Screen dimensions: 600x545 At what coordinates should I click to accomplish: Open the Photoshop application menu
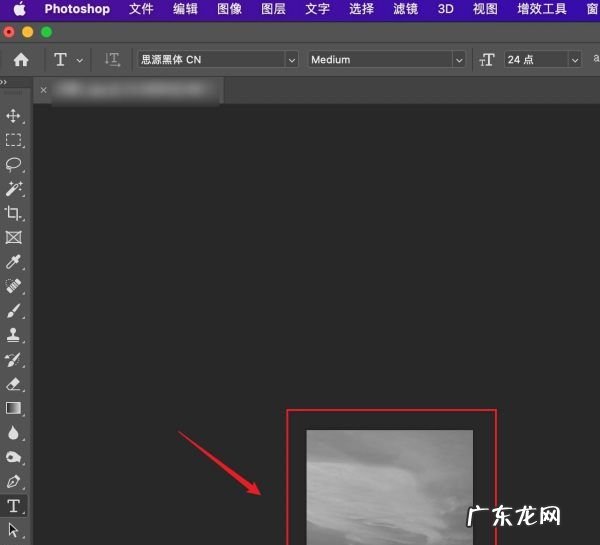tap(77, 9)
